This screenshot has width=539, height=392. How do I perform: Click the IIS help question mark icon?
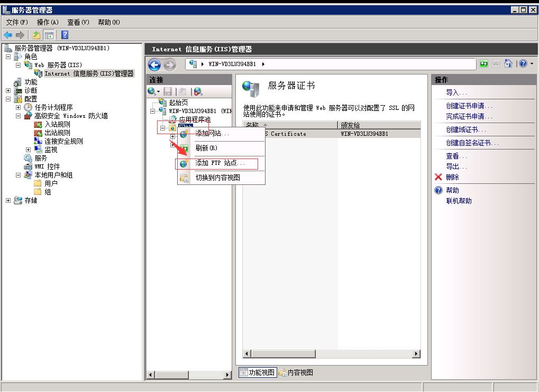click(x=523, y=63)
